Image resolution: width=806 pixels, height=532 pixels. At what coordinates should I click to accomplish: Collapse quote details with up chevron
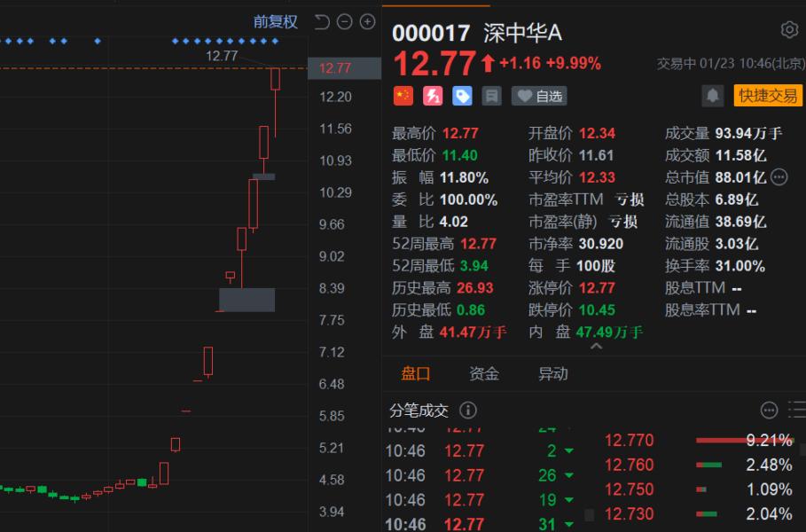pyautogui.click(x=596, y=347)
